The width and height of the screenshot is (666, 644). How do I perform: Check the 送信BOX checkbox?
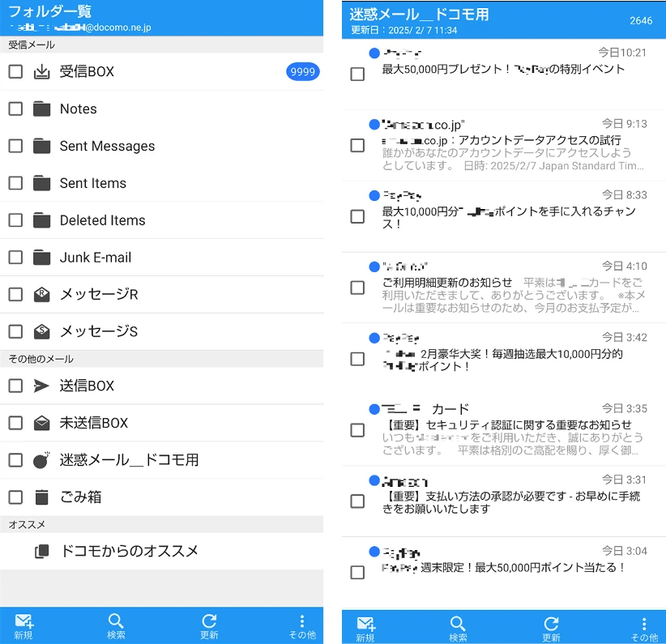point(15,386)
